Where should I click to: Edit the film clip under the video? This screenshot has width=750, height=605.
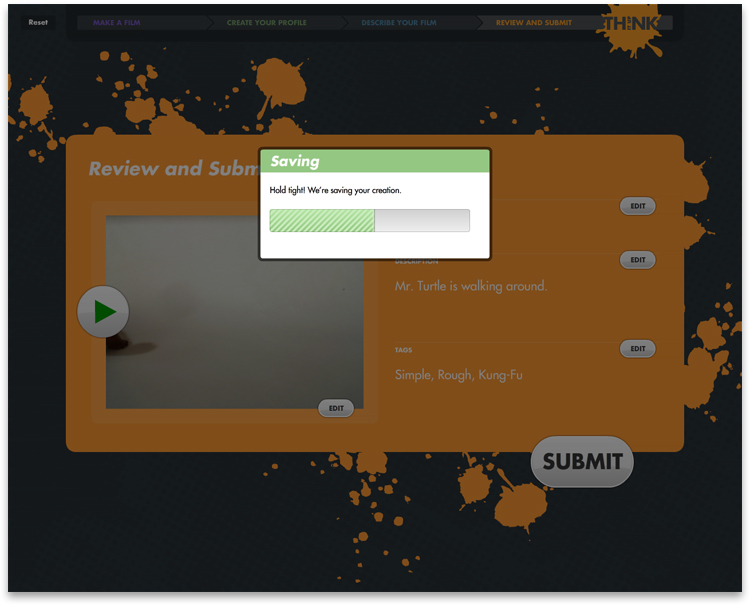pos(336,408)
